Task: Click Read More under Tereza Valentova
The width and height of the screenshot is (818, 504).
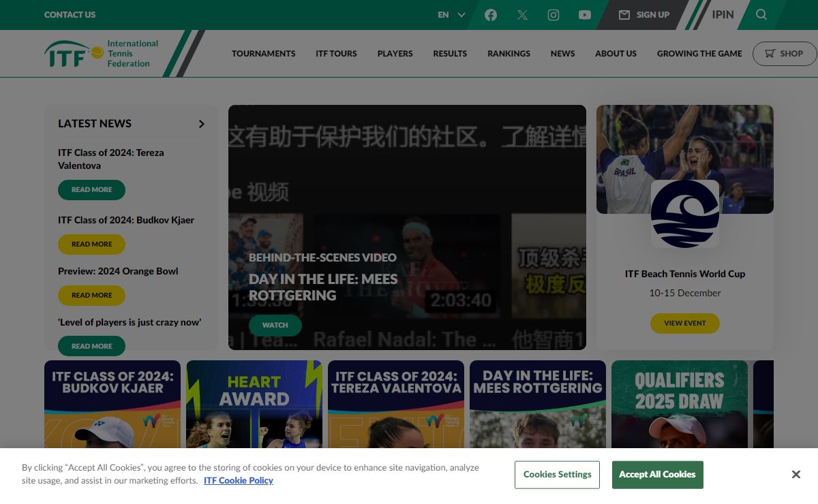Action: coord(91,189)
